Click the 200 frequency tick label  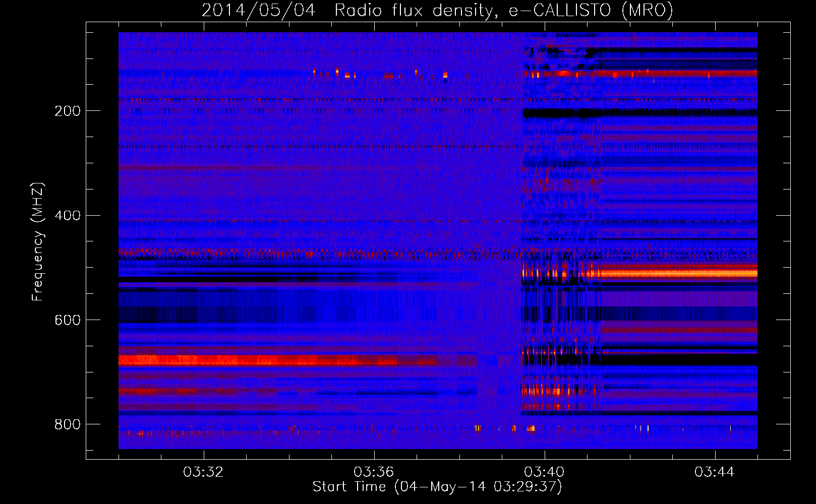tap(68, 111)
